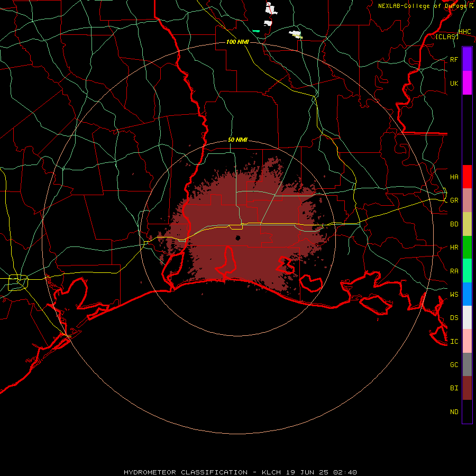
Task: Click the 'GR' legend label
Action: point(454,200)
